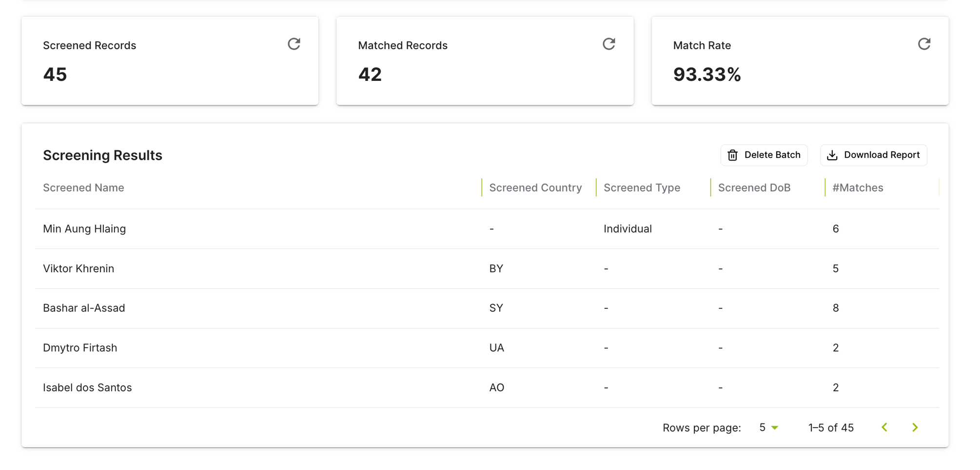This screenshot has width=980, height=470.
Task: Refresh the Screened Records count
Action: pos(294,44)
